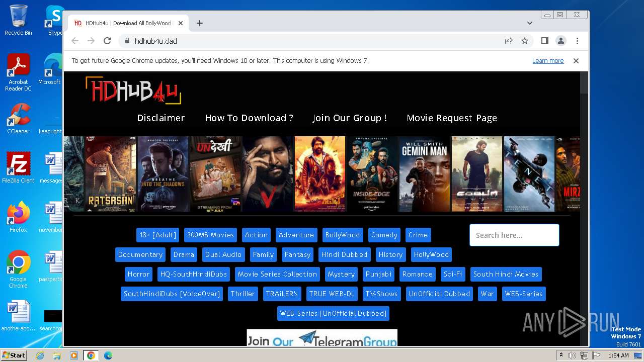Open the share this page icon

509,41
